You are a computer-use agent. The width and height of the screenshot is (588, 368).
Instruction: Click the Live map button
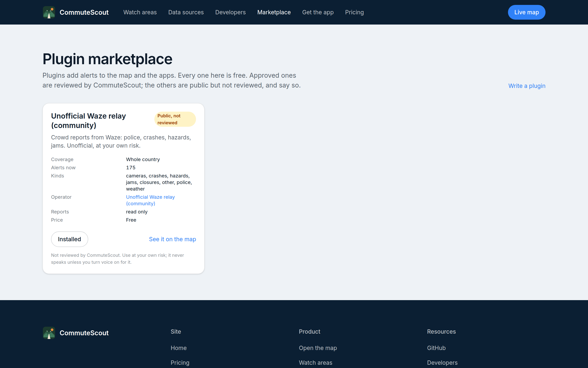point(527,12)
